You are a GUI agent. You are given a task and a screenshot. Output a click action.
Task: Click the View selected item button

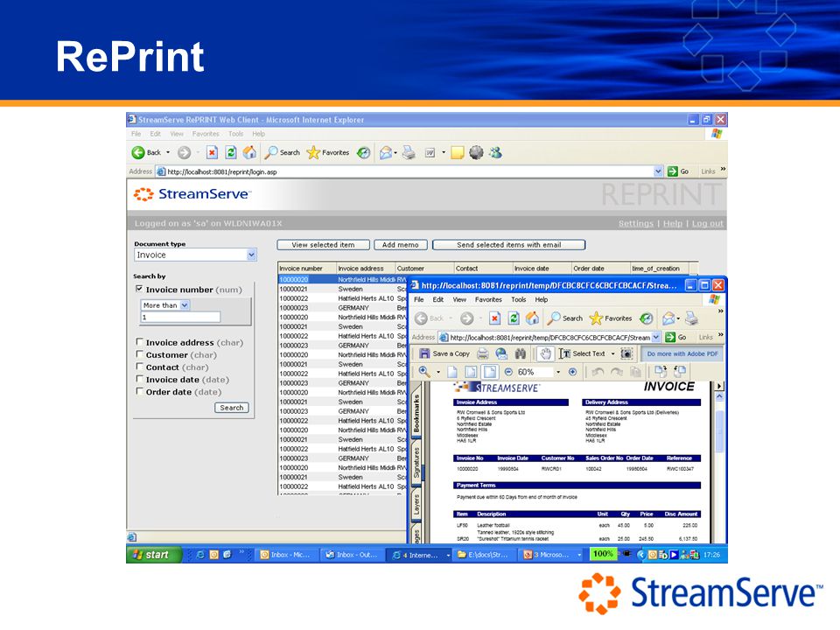pos(324,245)
